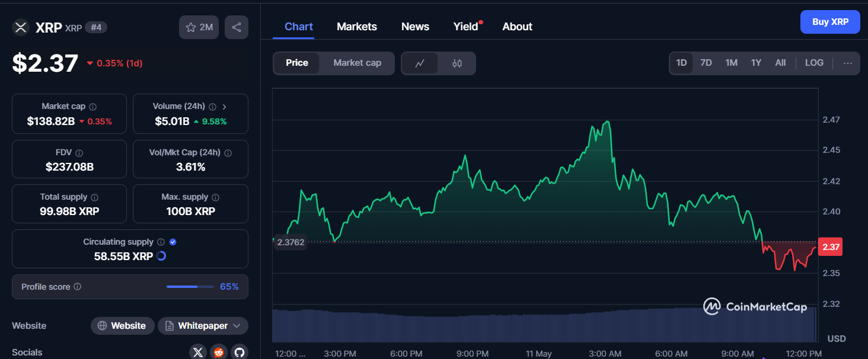Click the 11 May date axis label
Screen dimensions: 868x359
pos(539,354)
